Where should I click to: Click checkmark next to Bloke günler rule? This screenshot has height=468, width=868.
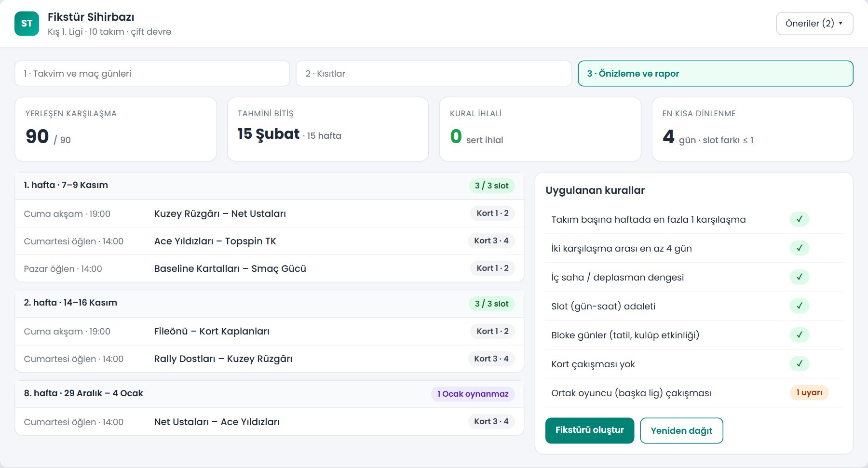800,335
